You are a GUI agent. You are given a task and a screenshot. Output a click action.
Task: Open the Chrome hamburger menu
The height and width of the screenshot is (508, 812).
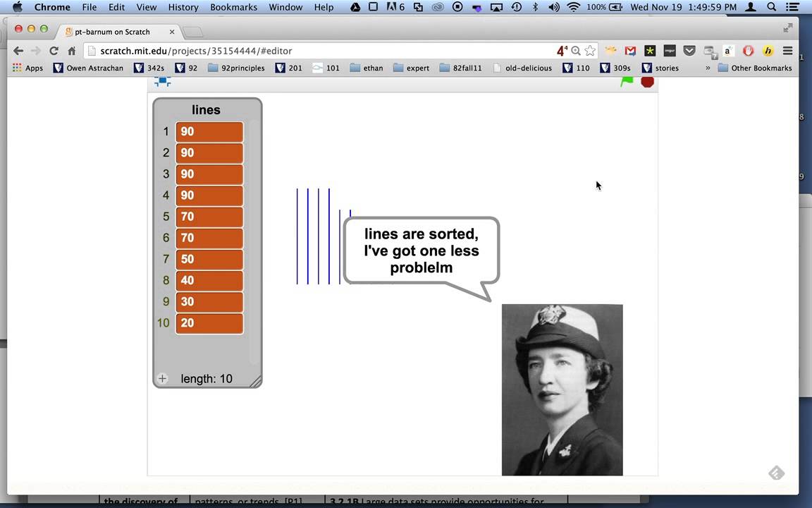point(787,51)
